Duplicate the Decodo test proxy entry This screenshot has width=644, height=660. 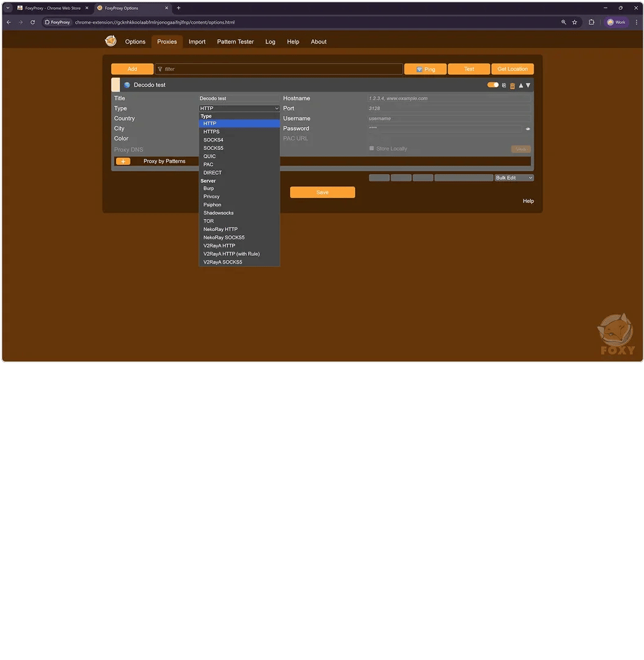[x=504, y=86]
